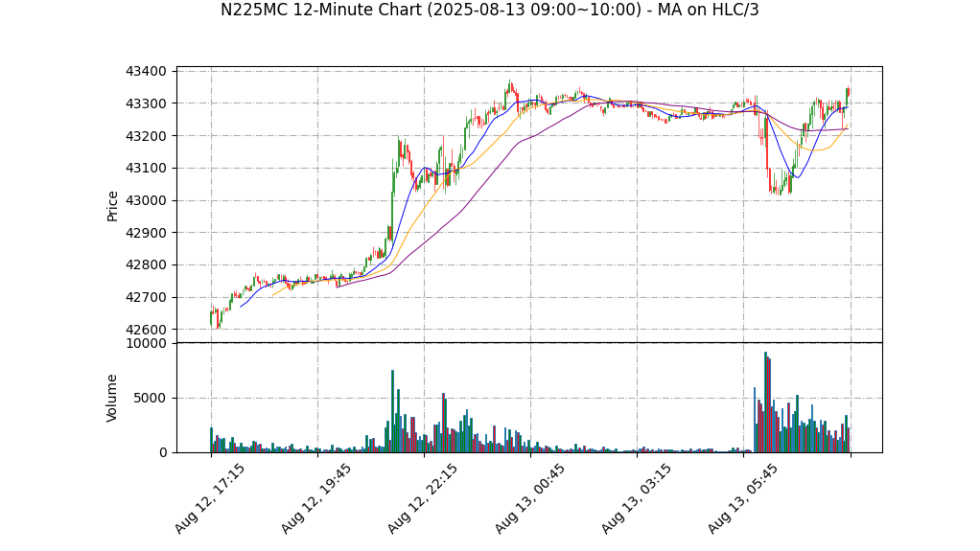Click the Aug 13, 00:45 time label
980x551 pixels.
pyautogui.click(x=529, y=498)
